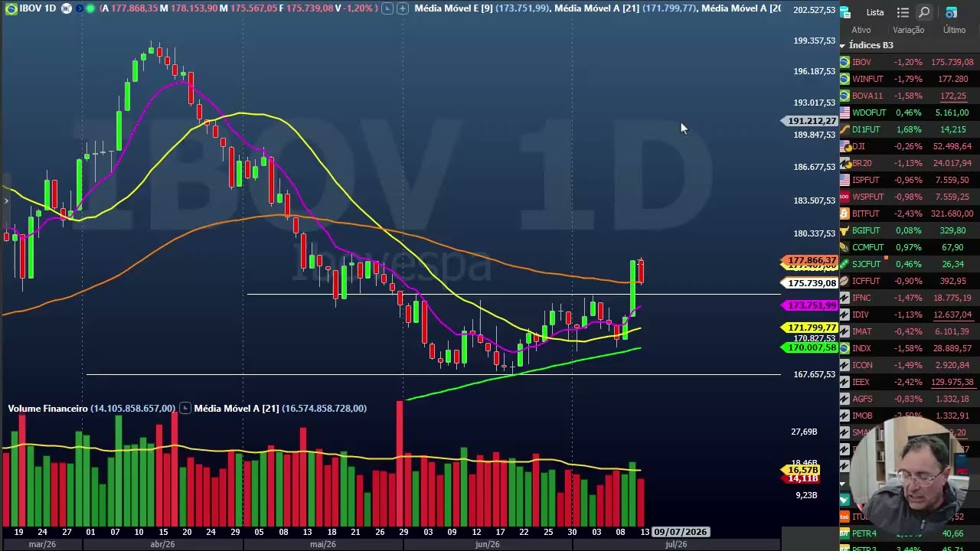Click the dark blue arrow icon in chart header
Viewport: 980px width, 551px height.
coord(79,8)
